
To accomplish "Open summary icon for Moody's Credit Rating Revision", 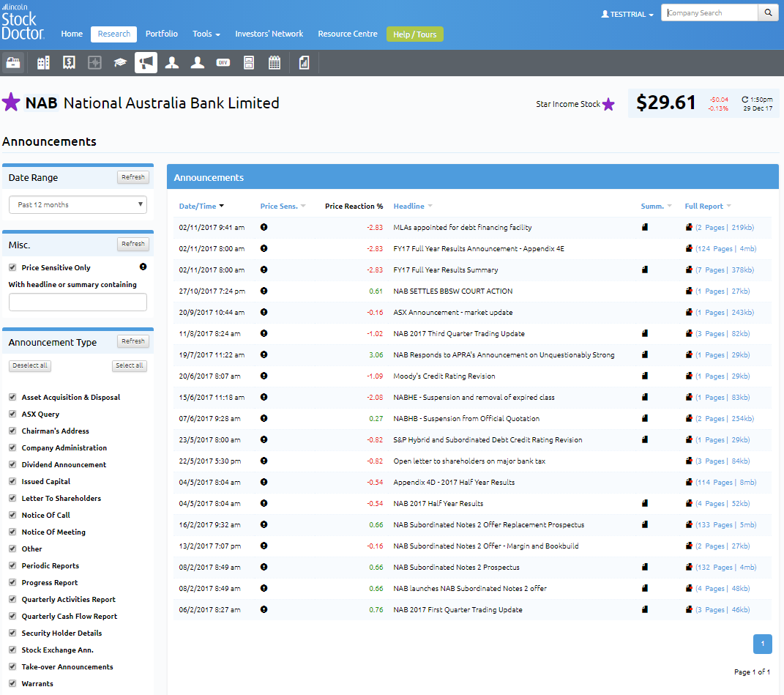I will pyautogui.click(x=645, y=376).
